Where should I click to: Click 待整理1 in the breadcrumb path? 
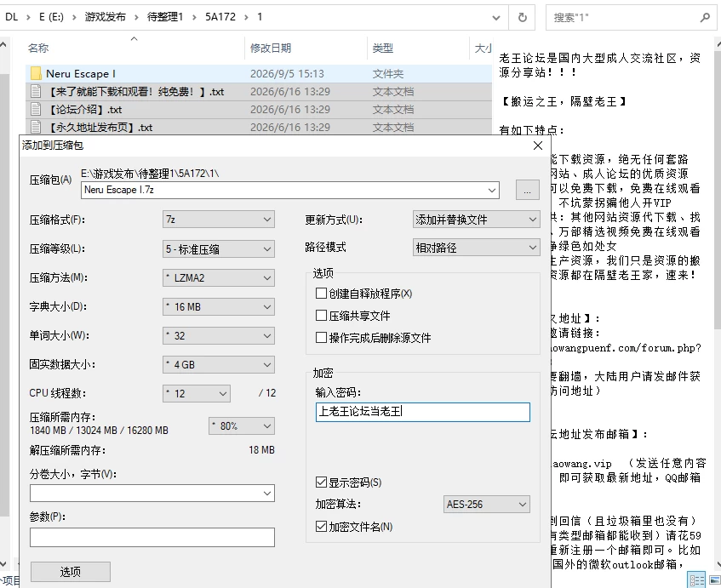click(x=165, y=17)
